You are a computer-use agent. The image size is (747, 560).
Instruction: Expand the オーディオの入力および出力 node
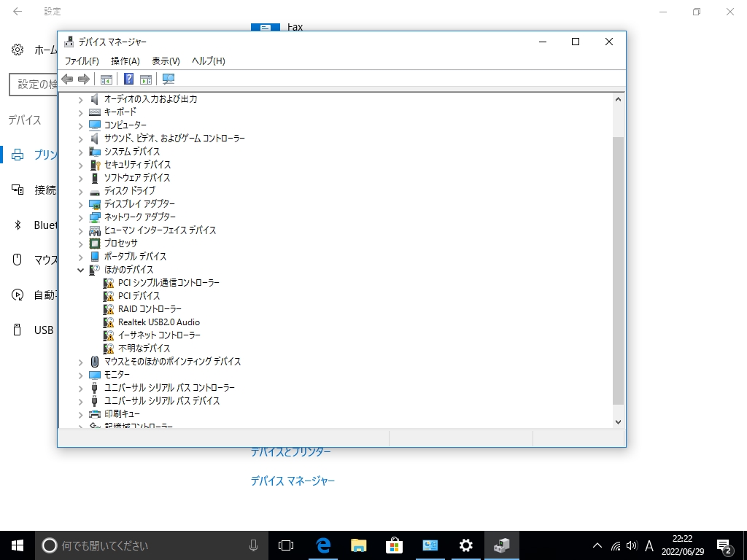click(80, 99)
